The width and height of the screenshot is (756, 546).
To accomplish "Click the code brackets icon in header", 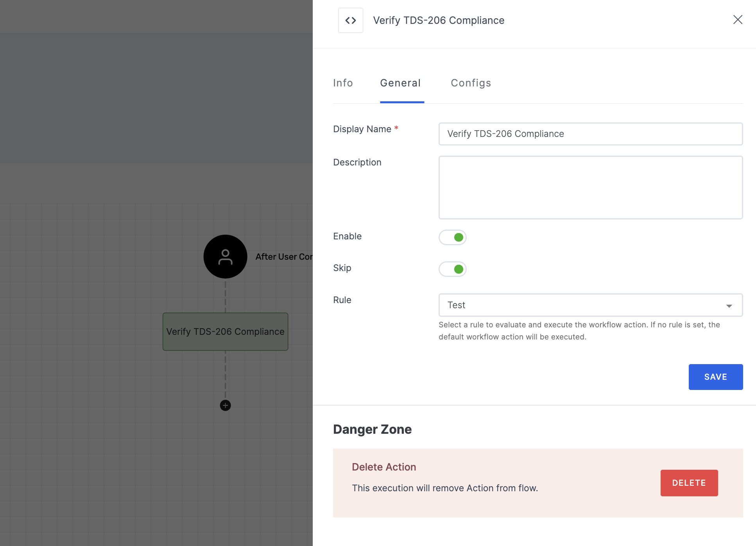I will click(350, 20).
